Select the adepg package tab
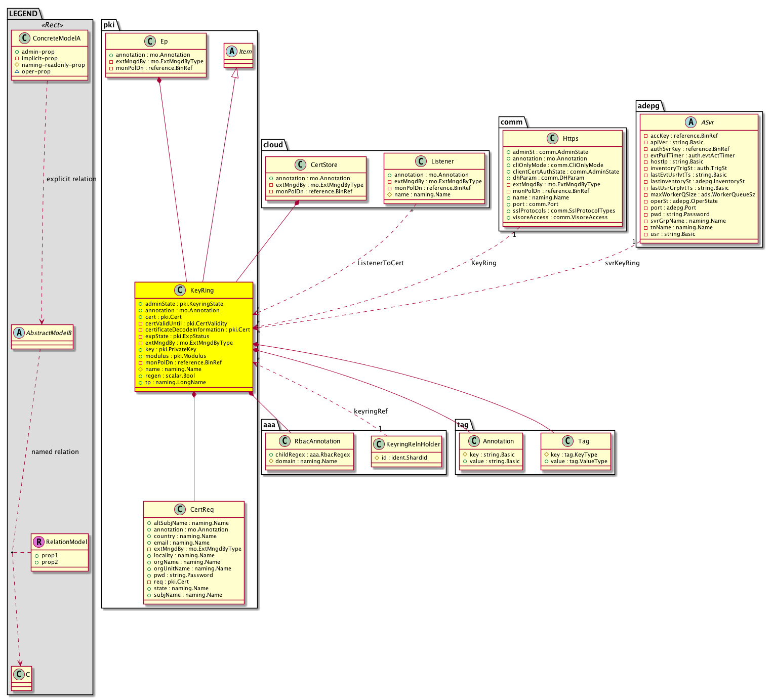 [648, 106]
